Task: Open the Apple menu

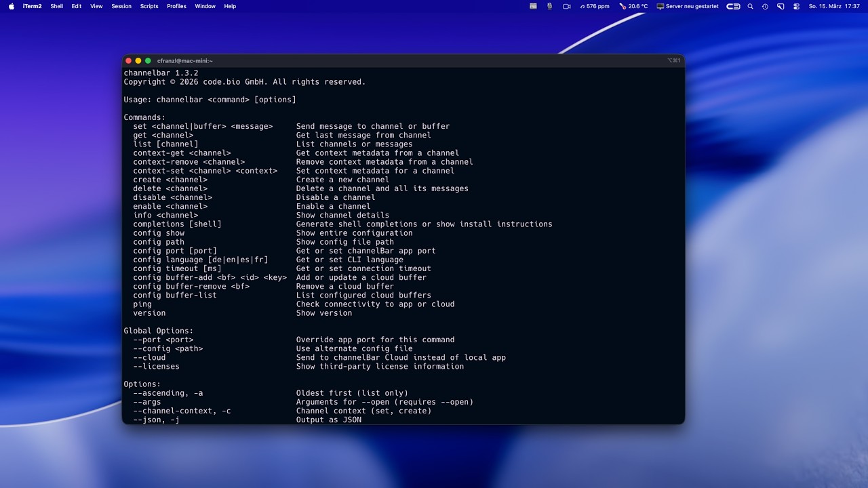Action: point(11,6)
